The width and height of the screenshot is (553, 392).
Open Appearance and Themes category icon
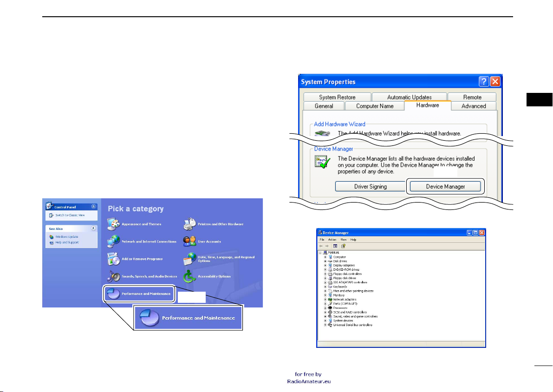pyautogui.click(x=114, y=224)
